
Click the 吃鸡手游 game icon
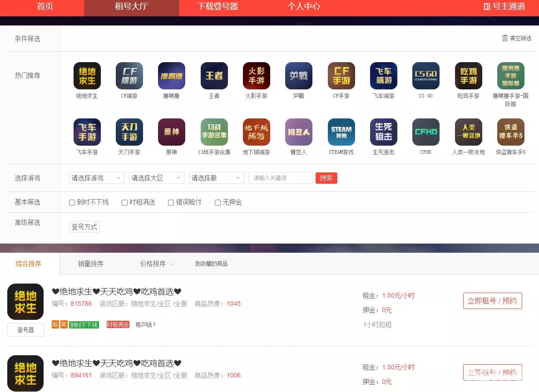(468, 76)
